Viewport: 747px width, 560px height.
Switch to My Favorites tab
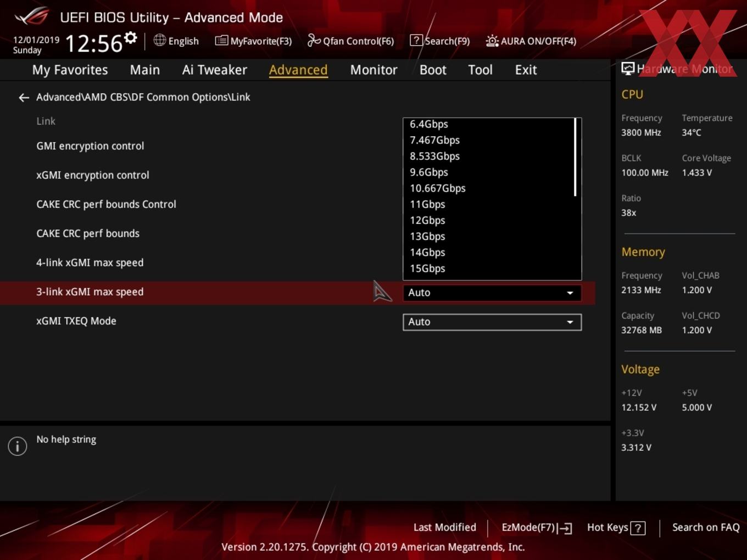point(70,70)
